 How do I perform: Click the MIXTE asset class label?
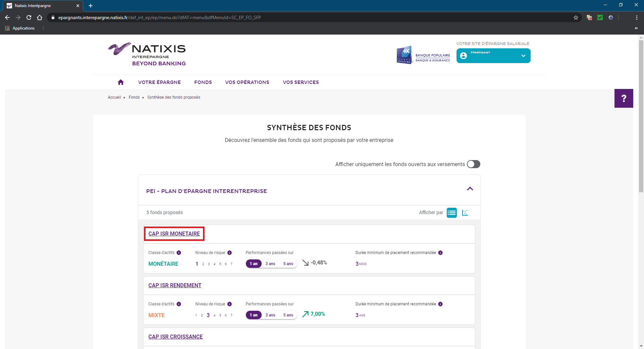156,315
